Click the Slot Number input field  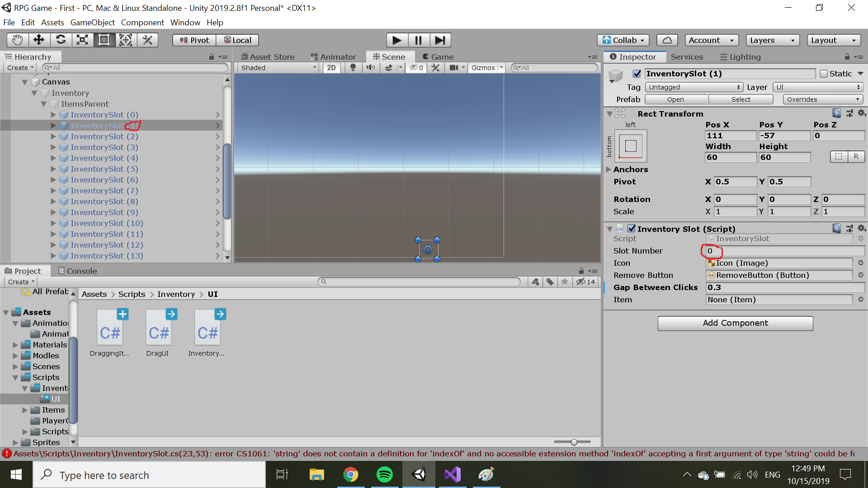tap(784, 251)
